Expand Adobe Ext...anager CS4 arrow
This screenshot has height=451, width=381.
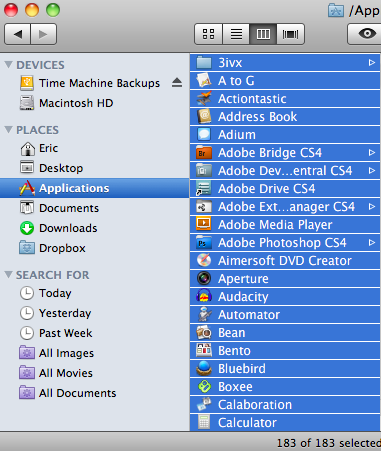tap(372, 206)
